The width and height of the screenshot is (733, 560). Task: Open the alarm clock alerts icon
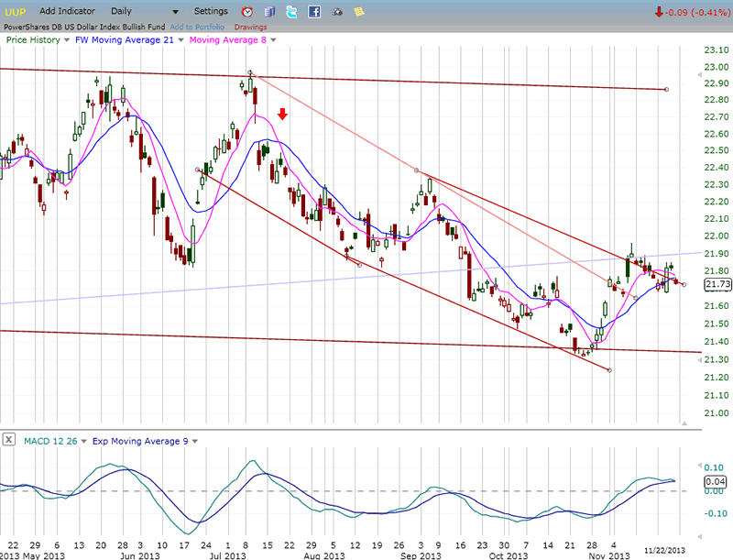[x=247, y=12]
